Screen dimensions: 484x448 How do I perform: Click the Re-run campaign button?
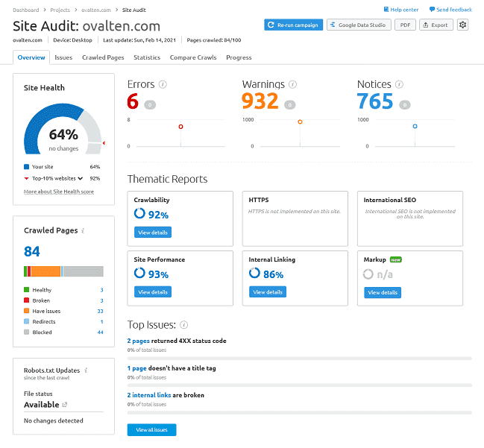pos(293,25)
